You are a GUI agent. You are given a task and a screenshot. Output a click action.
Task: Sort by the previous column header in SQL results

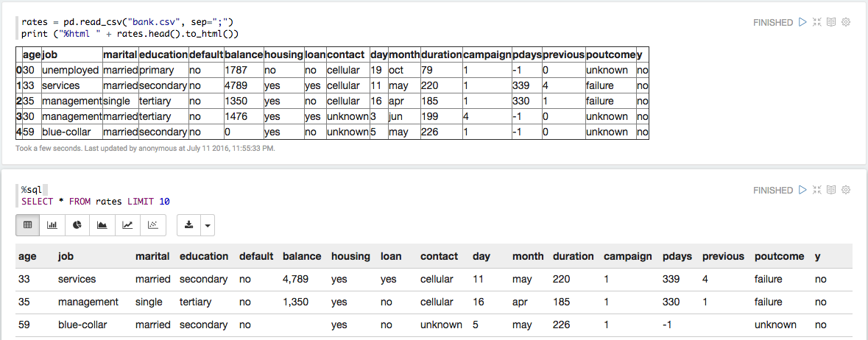[724, 256]
